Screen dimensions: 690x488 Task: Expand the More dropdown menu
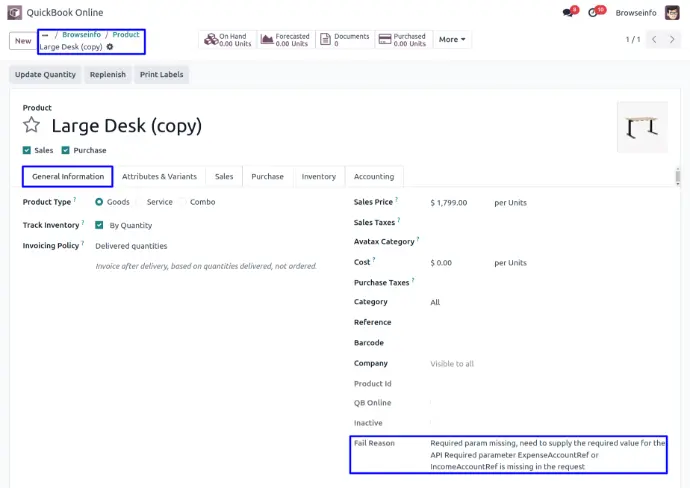click(x=452, y=40)
